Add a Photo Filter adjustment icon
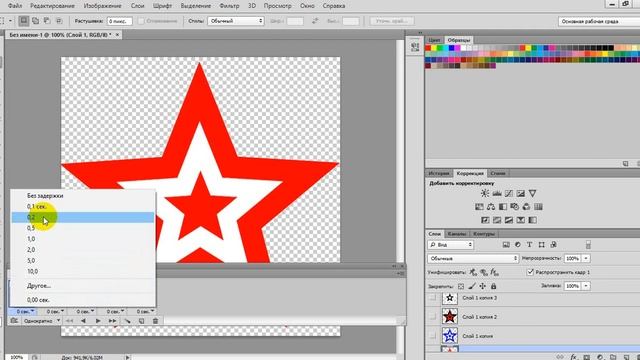This screenshot has width=640, height=360. point(515,207)
